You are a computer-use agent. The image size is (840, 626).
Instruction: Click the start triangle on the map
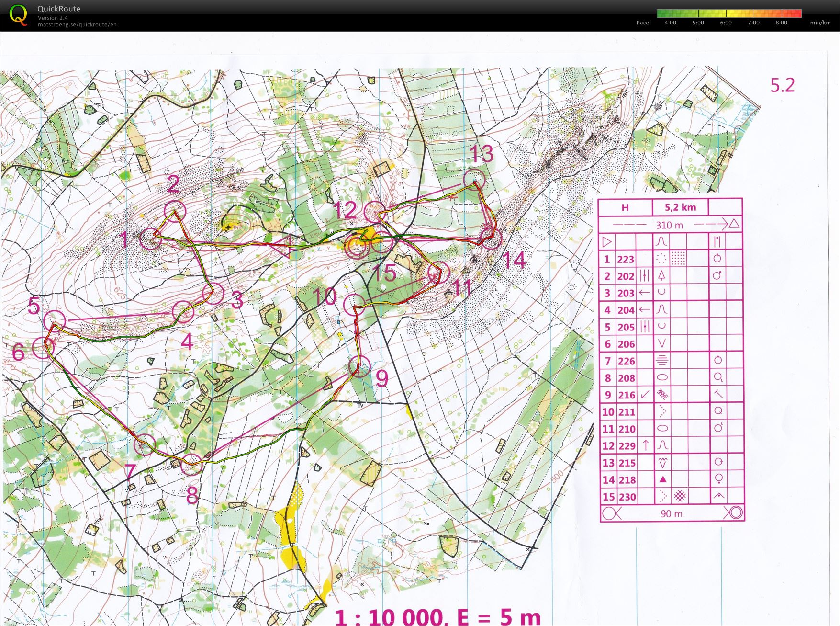[x=282, y=247]
